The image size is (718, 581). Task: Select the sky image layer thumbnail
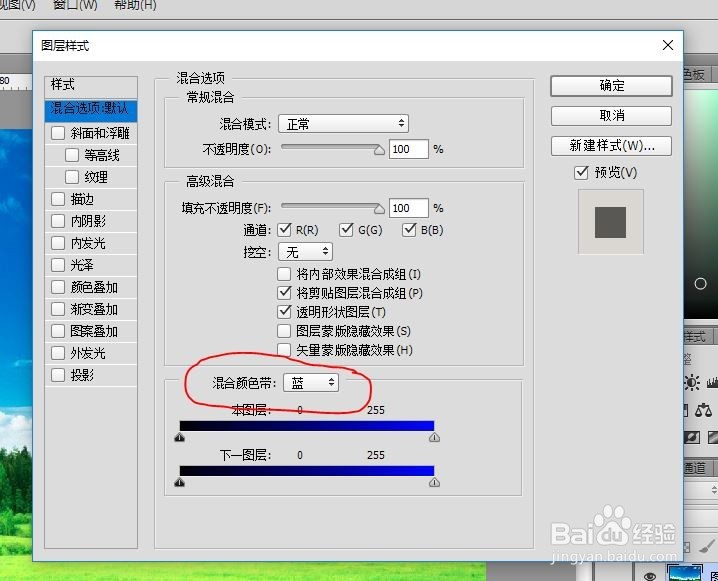tap(685, 573)
